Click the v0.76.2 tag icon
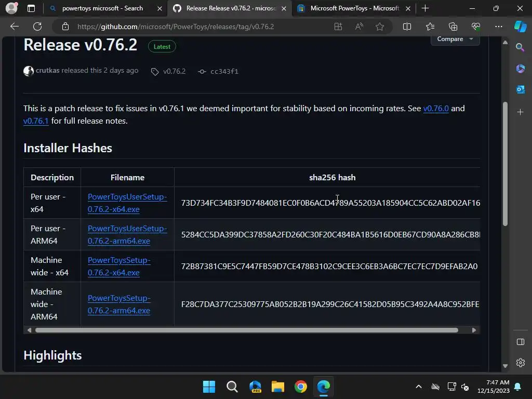Screen dimensions: 532x399 pos(155,72)
